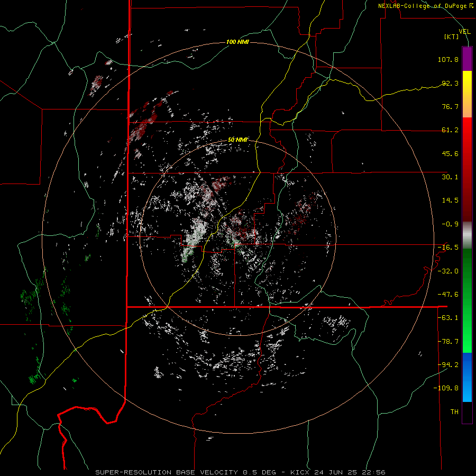Click the 61.2 velocity scale value
The width and height of the screenshot is (476, 476).
tap(450, 130)
